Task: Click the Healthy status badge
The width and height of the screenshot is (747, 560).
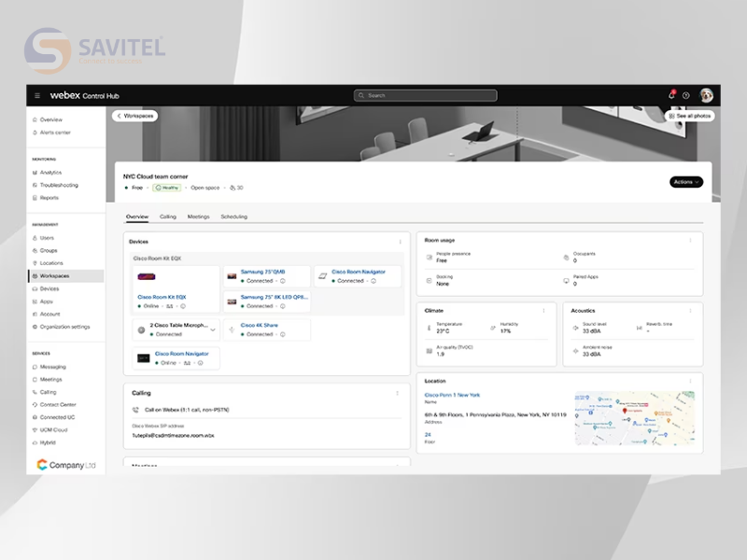Action: 167,188
